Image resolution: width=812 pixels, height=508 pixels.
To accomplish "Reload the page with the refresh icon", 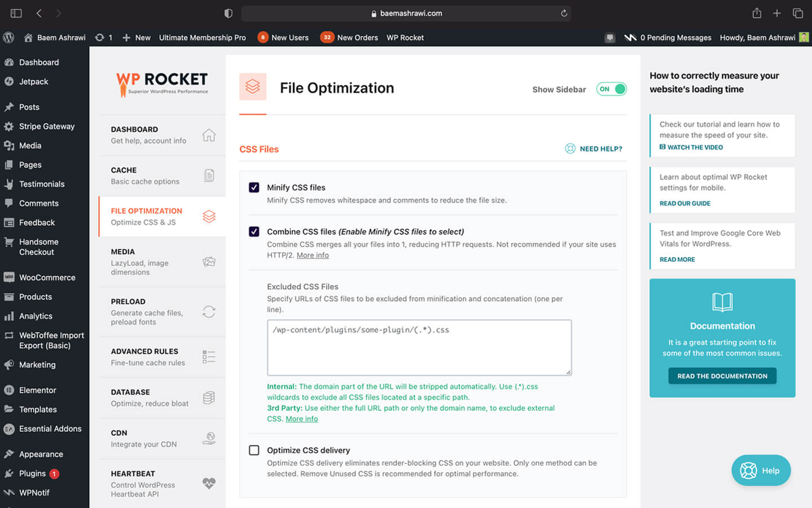I will pyautogui.click(x=564, y=13).
